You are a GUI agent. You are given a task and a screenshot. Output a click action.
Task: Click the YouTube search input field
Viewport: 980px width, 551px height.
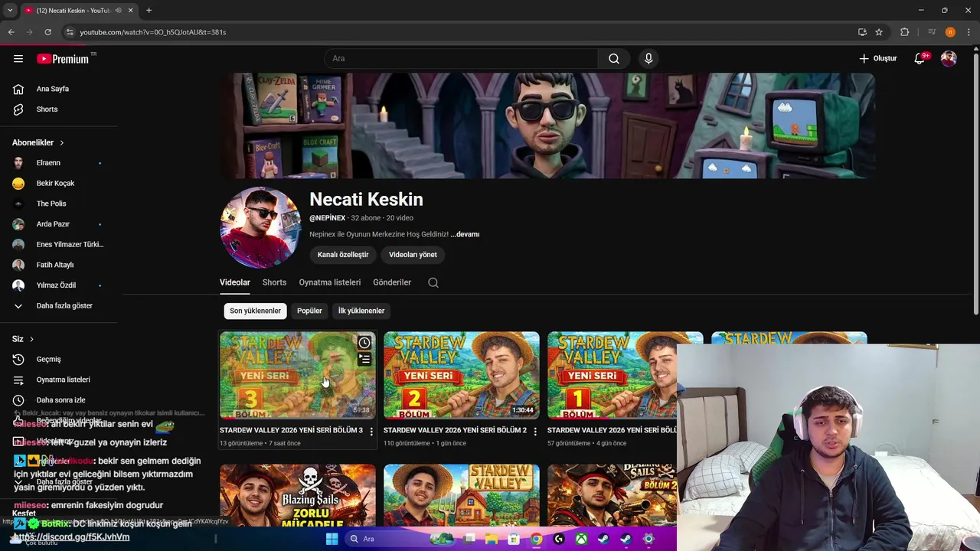pyautogui.click(x=461, y=59)
